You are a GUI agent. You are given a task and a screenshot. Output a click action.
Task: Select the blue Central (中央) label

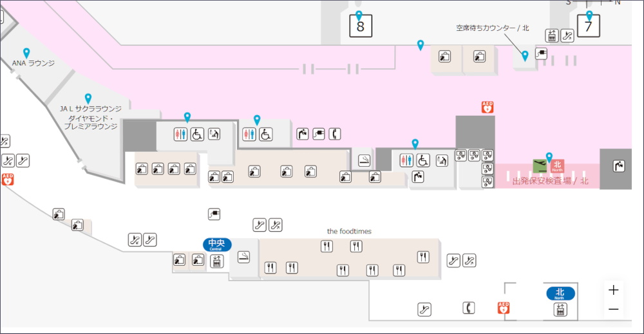point(217,244)
